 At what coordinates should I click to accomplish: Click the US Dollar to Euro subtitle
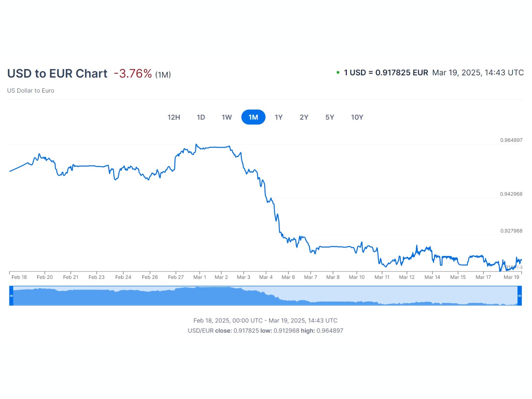click(31, 90)
